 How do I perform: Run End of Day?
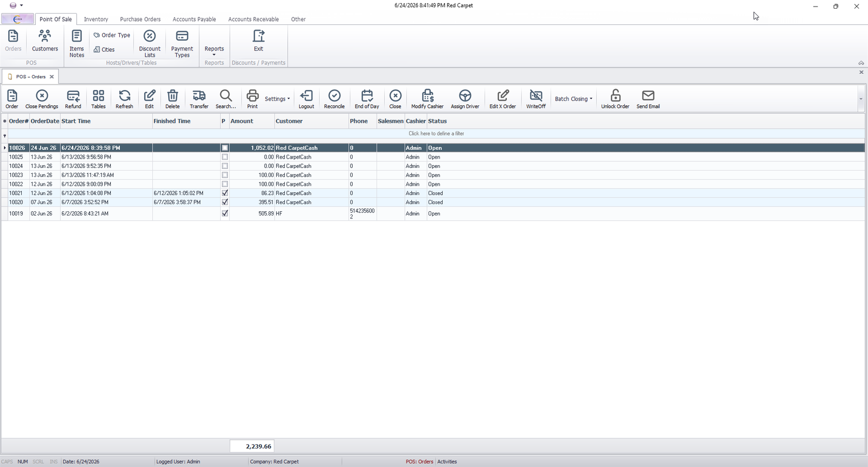367,99
